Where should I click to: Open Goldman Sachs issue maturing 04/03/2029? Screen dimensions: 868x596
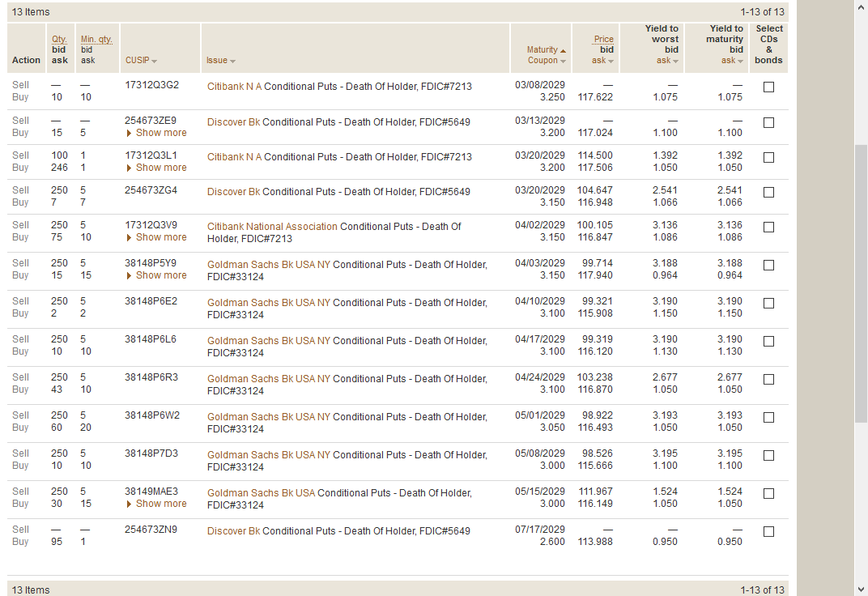coord(269,265)
